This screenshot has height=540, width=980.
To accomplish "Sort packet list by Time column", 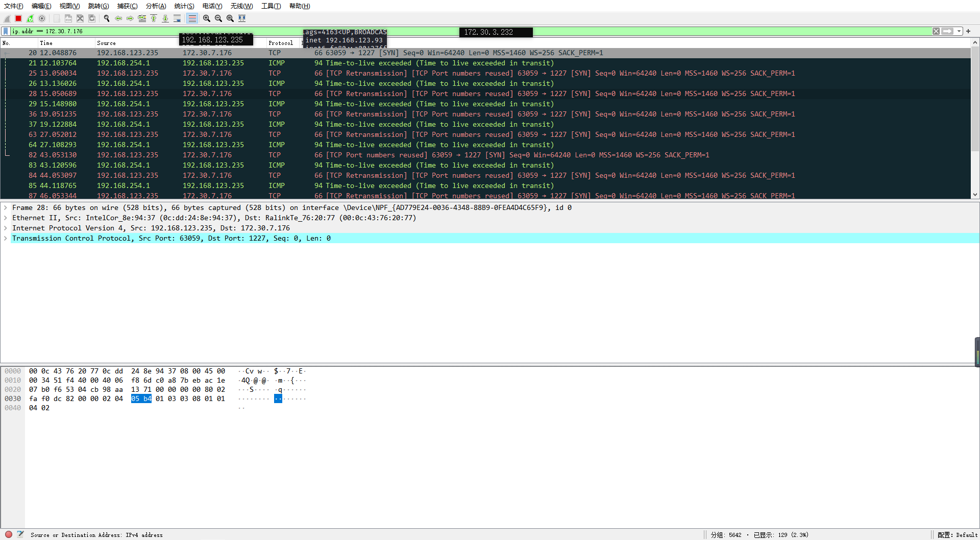I will click(66, 43).
